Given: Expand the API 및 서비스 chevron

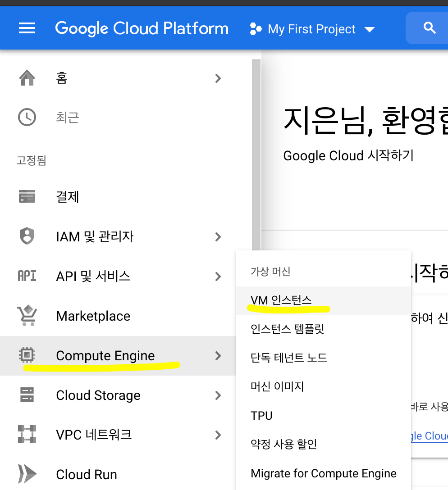Looking at the screenshot, I should coord(218,277).
